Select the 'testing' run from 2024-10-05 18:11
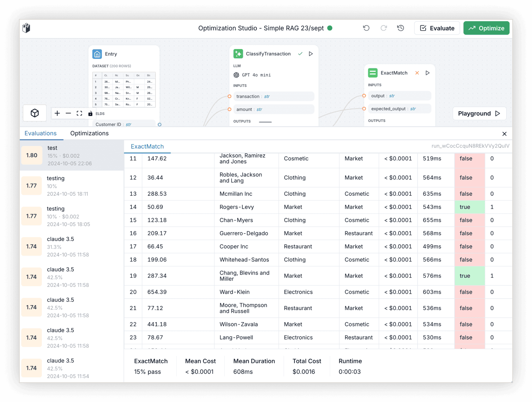Screen dimensions: 532x402 click(71, 186)
